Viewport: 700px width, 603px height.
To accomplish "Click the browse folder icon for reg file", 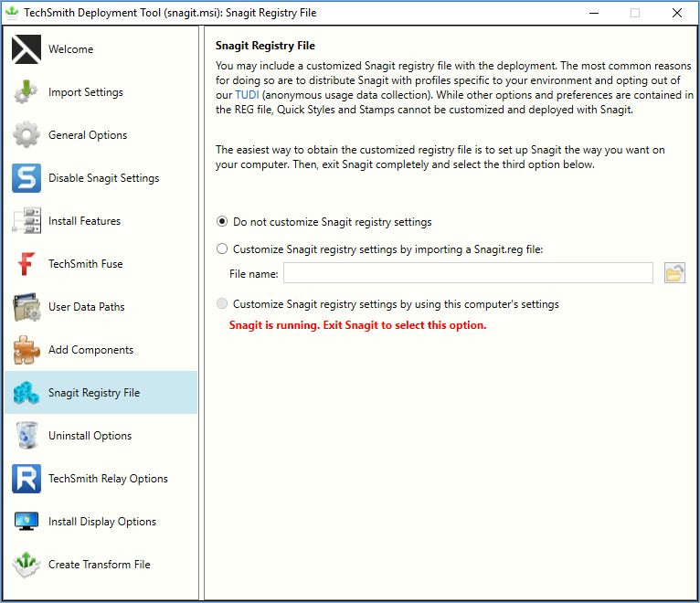I will pyautogui.click(x=674, y=272).
